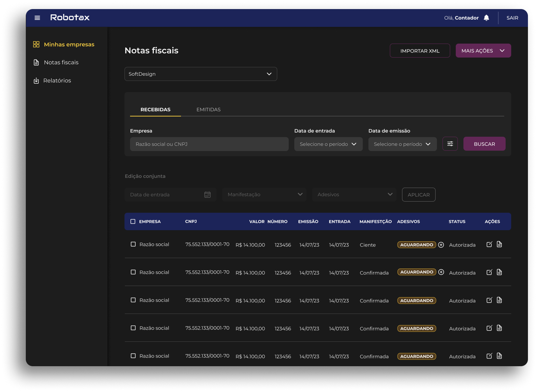The height and width of the screenshot is (392, 537).
Task: Open Data de entrada period dropdown
Action: [328, 144]
